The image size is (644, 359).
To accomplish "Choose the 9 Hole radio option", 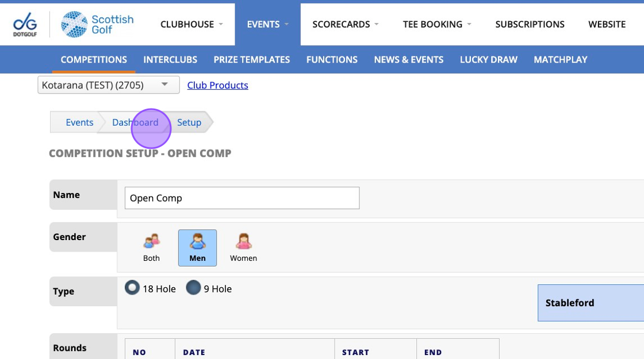I will tap(193, 288).
